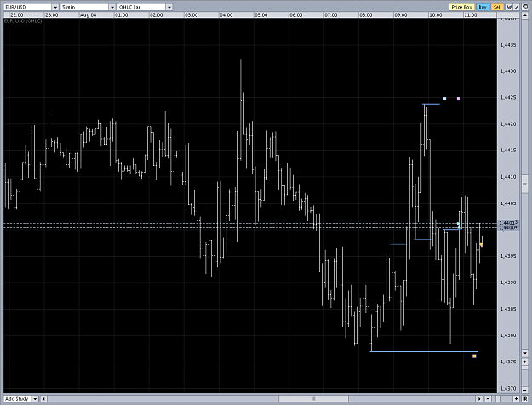Click the R reset chart button
The height and width of the screenshot is (405, 532).
525,399
